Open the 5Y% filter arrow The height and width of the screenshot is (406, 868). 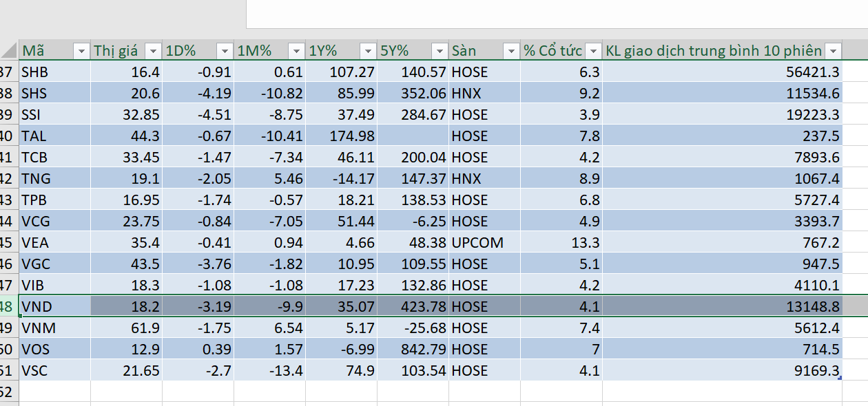click(440, 51)
